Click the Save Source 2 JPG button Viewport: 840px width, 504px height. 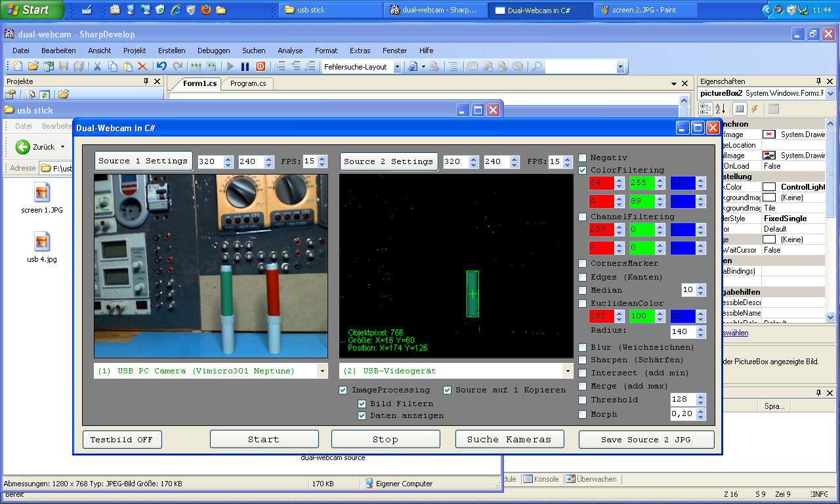click(x=645, y=440)
